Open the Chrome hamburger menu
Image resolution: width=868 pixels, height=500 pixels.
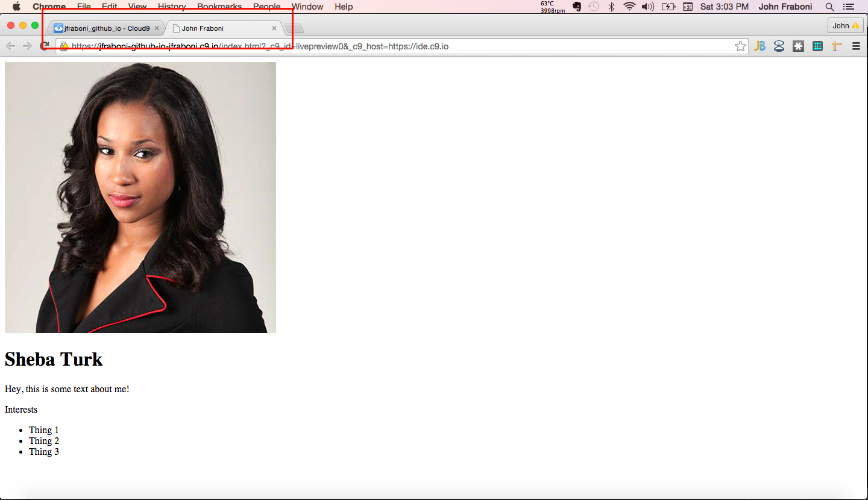pyautogui.click(x=856, y=46)
